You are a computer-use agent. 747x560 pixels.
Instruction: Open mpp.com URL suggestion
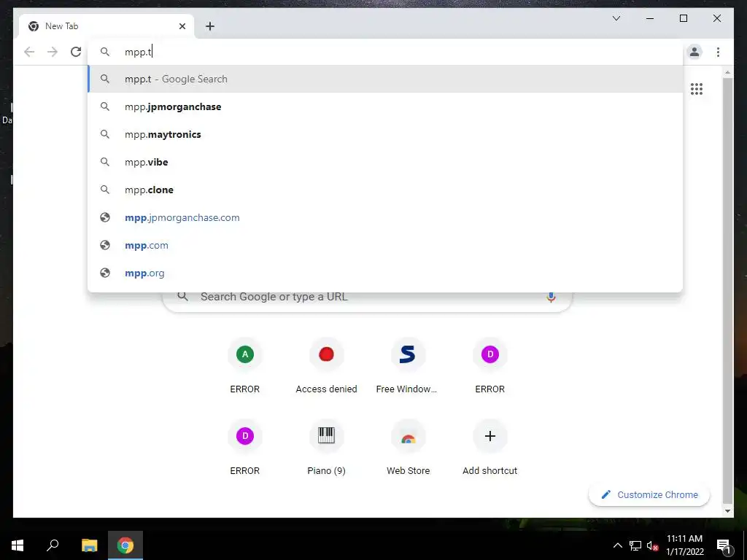click(385, 245)
